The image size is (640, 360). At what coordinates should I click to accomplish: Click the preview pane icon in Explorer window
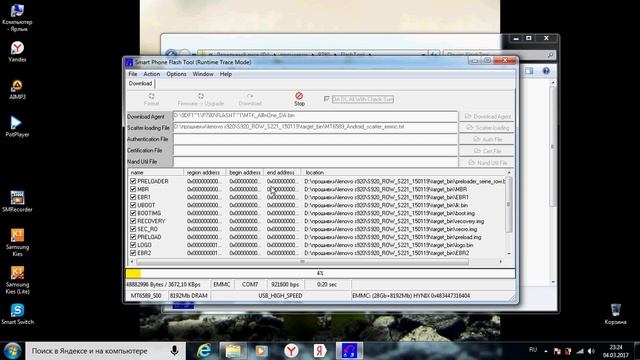click(x=529, y=71)
